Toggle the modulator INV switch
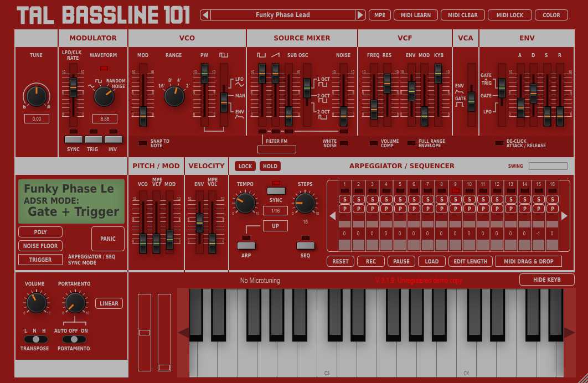The image size is (588, 383). coord(114,139)
